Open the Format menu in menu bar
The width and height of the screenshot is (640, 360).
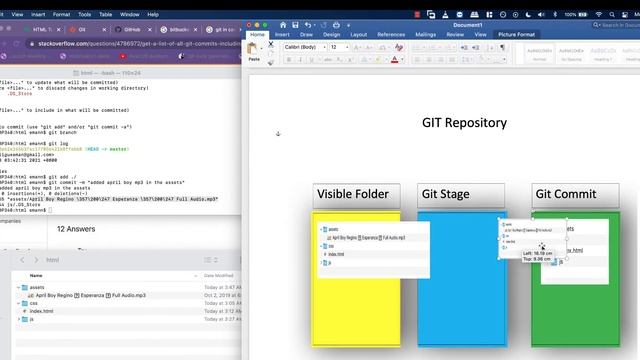point(61,15)
